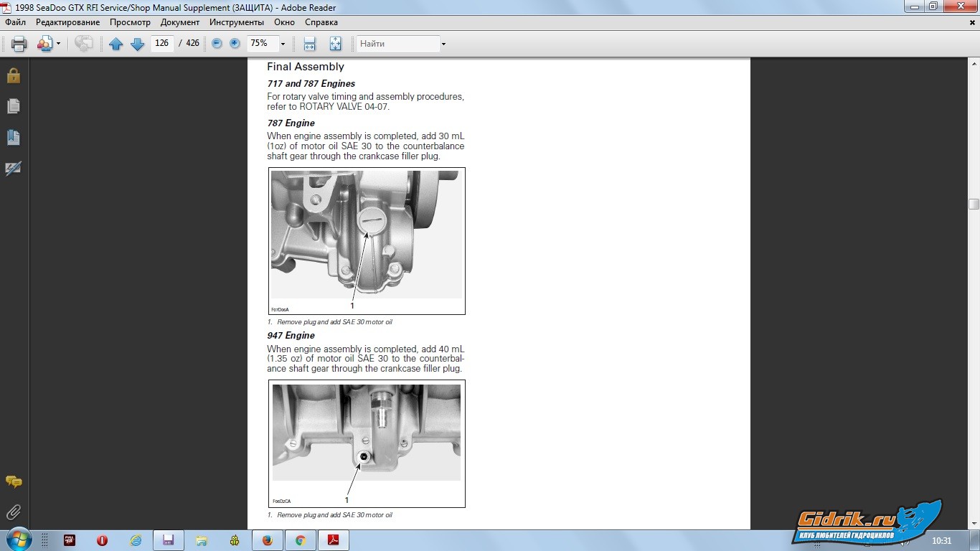This screenshot has width=980, height=551.
Task: Expand the Найти search options dropdown
Action: [x=443, y=44]
